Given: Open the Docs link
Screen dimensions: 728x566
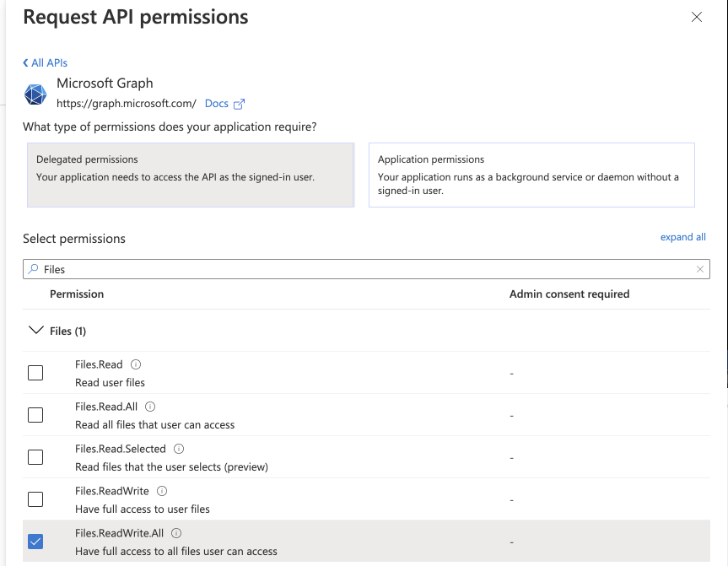Looking at the screenshot, I should tap(216, 104).
